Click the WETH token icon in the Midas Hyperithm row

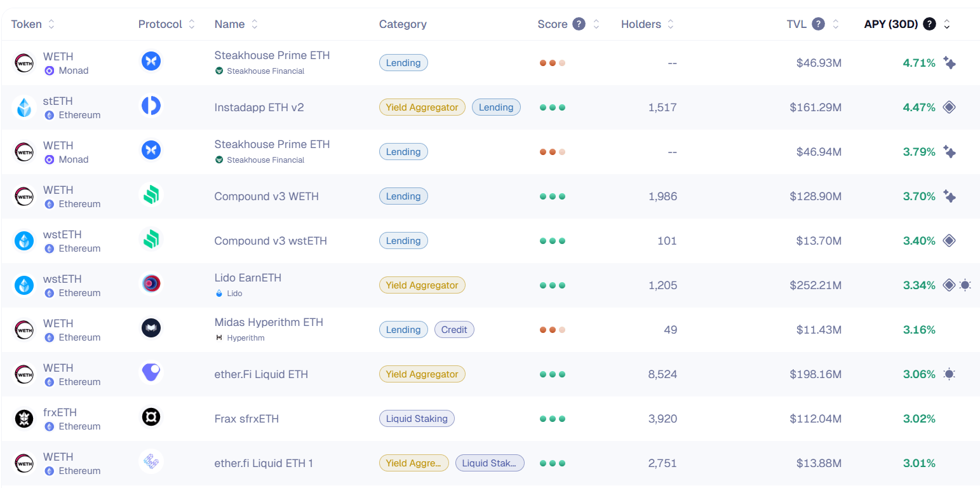point(24,330)
